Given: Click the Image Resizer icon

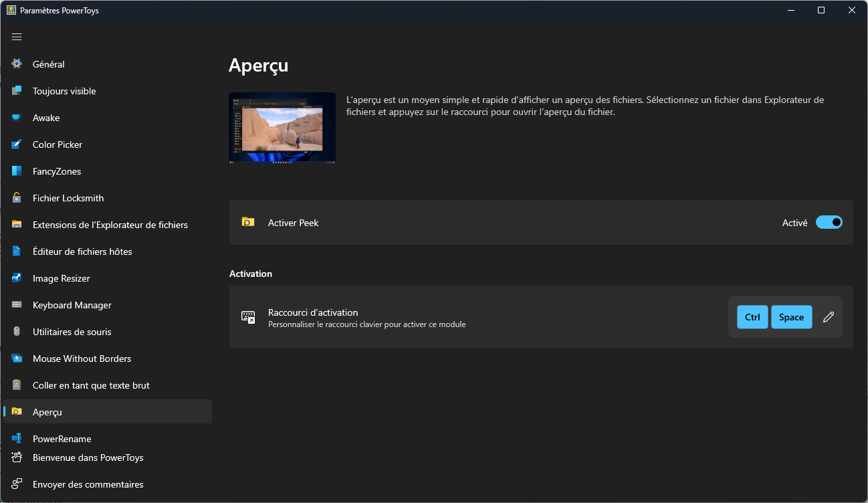Looking at the screenshot, I should [x=17, y=278].
